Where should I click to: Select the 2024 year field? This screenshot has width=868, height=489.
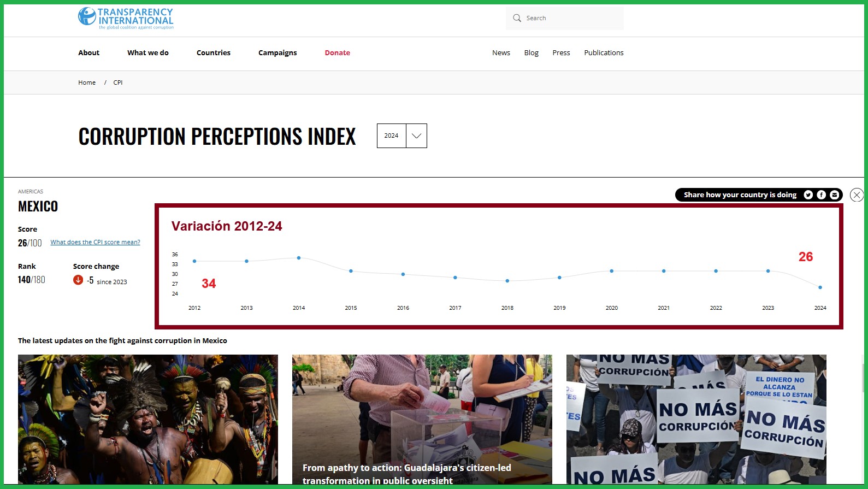pyautogui.click(x=391, y=135)
